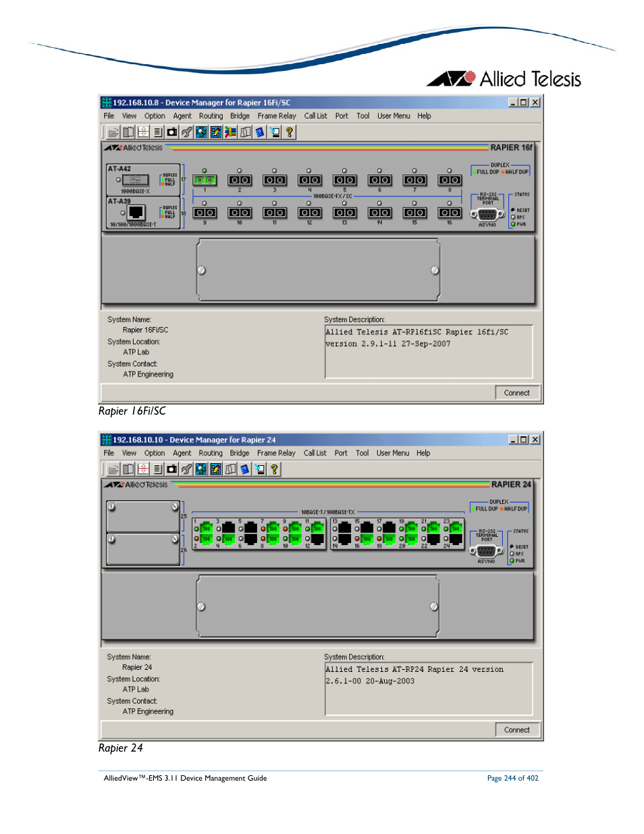The width and height of the screenshot is (644, 834).
Task: Open Tool menu in Rapier 24 window
Action: [363, 453]
